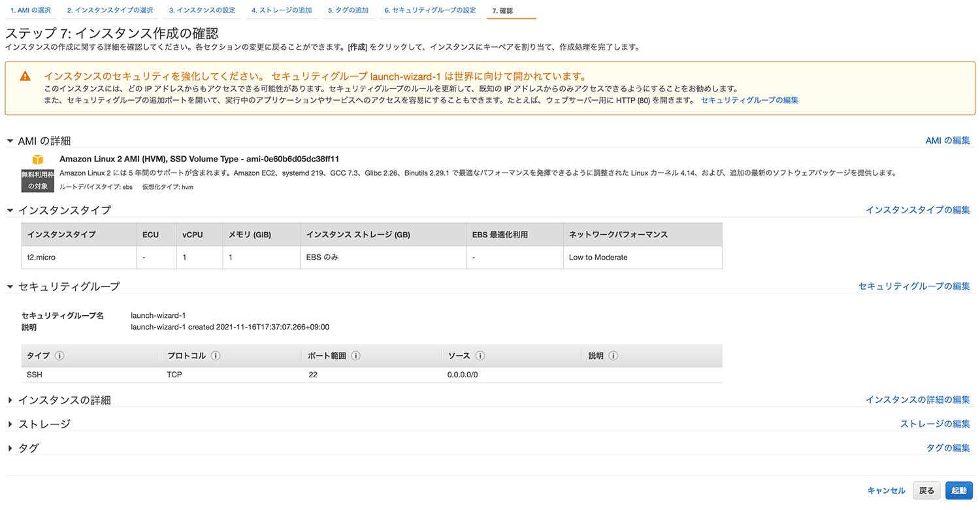This screenshot has height=510, width=980.
Task: Click the ステップ 7 page heading
Action: coord(112,33)
